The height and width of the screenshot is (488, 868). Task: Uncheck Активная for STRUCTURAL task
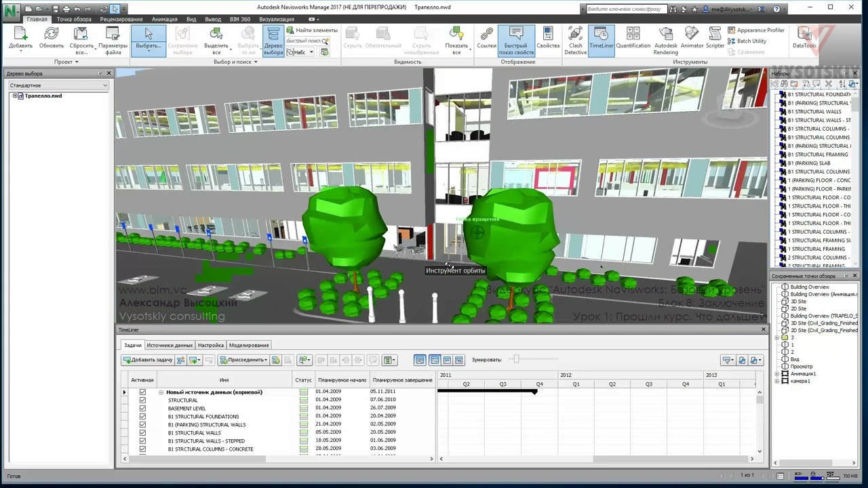[142, 401]
